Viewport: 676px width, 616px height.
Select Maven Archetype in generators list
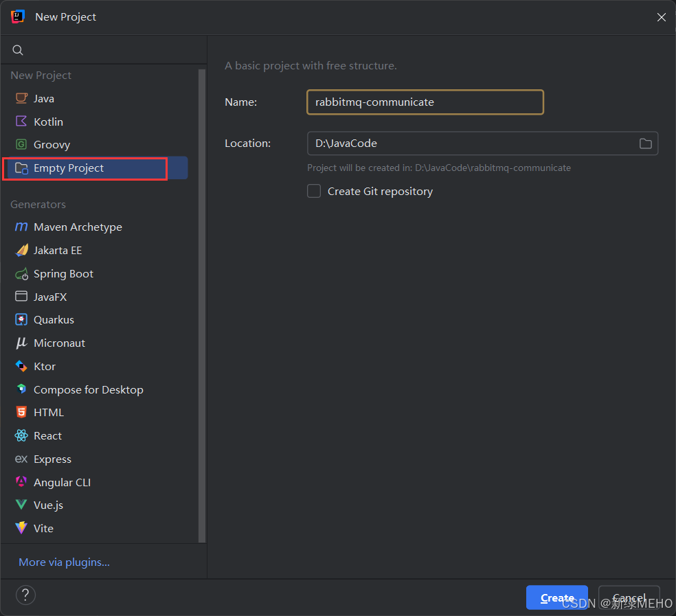[x=78, y=227]
